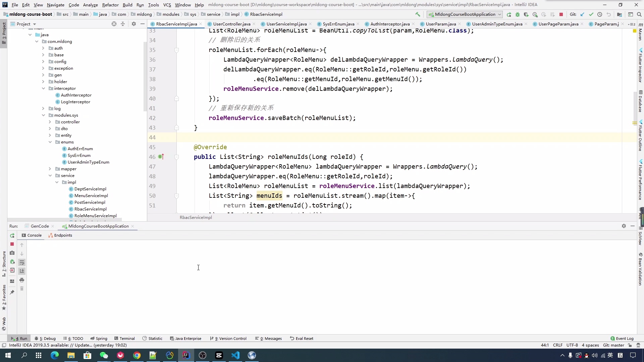The width and height of the screenshot is (644, 362).
Task: Expand the controller folder in project tree
Action: tap(50, 122)
